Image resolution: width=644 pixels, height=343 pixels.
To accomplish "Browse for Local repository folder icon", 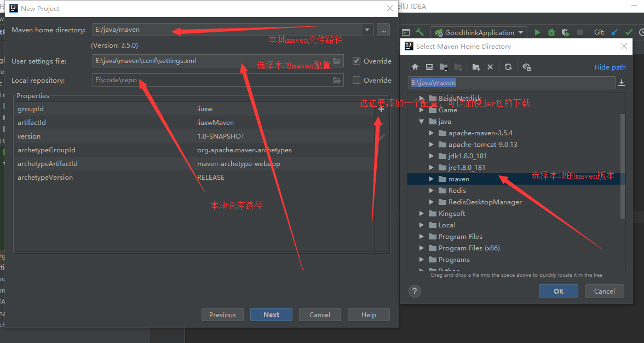I will (x=337, y=81).
